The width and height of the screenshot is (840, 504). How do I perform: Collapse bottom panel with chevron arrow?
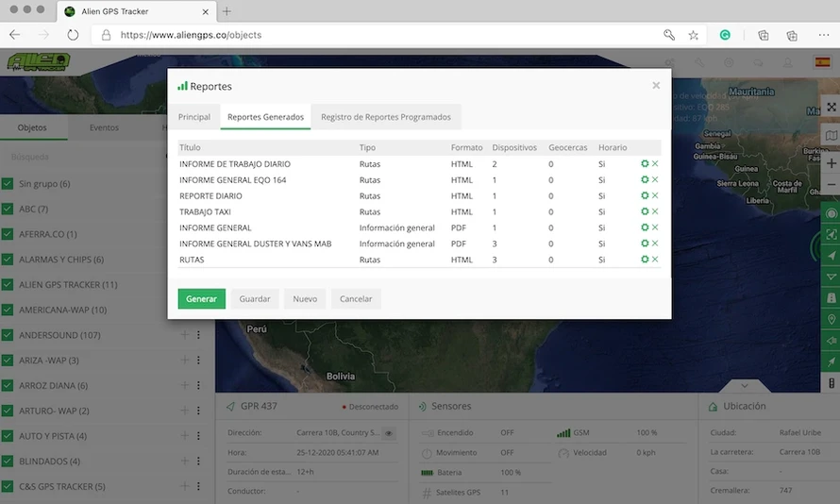pos(744,385)
